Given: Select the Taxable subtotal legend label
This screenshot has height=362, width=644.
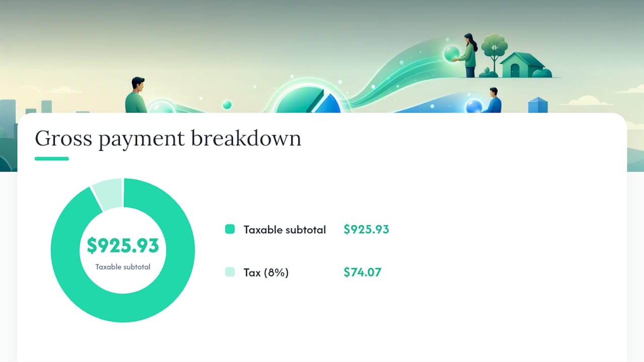Looking at the screenshot, I should pyautogui.click(x=285, y=230).
